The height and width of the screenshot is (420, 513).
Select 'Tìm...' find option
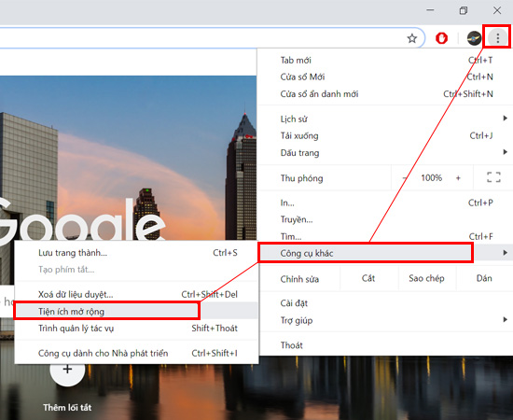(x=384, y=236)
